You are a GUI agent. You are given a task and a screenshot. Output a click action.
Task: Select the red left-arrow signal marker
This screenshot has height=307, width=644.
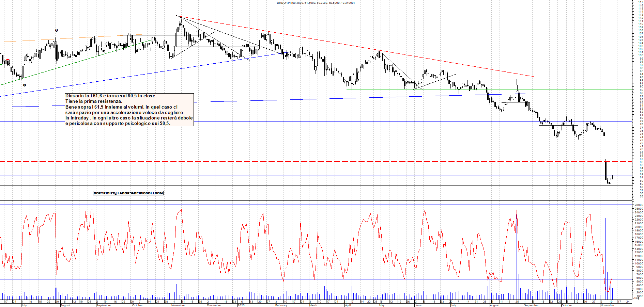pos(7,60)
